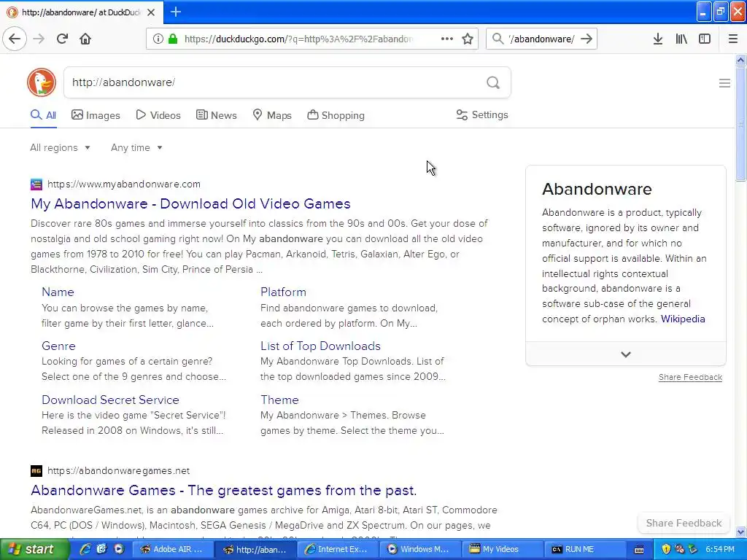This screenshot has height=560, width=747.
Task: Open DuckDuckGo search Settings
Action: (x=482, y=114)
